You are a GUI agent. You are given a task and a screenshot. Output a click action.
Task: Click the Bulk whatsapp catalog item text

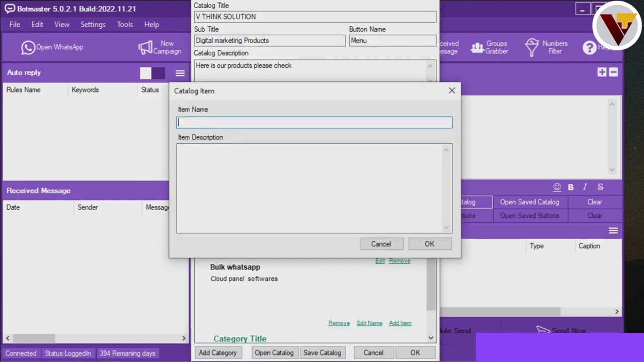coord(235,267)
